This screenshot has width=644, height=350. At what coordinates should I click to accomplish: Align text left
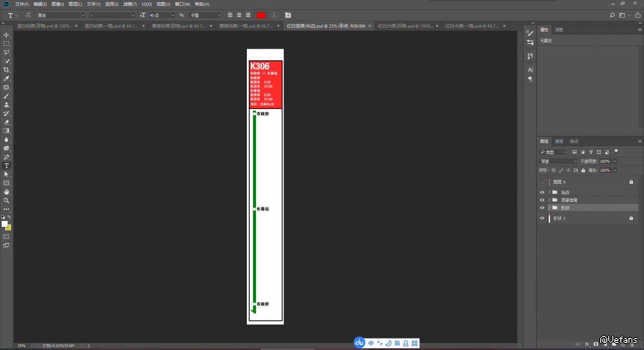[230, 16]
